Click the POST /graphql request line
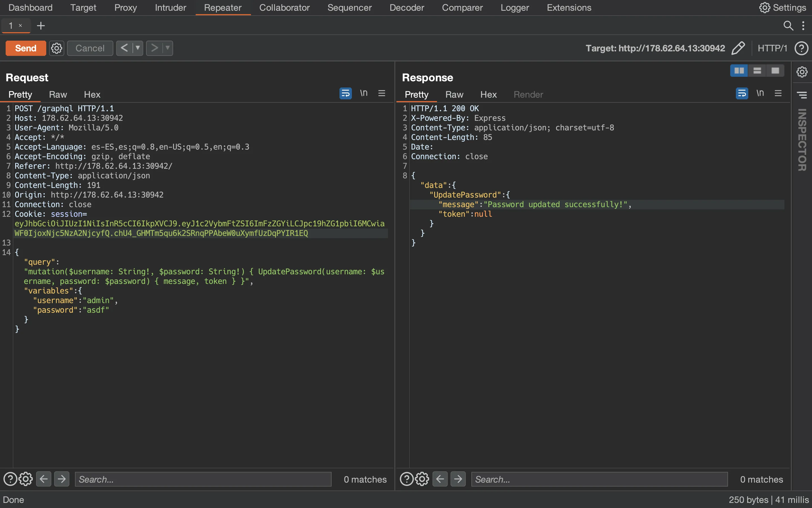Screen dimensions: 812x508 click(64, 109)
